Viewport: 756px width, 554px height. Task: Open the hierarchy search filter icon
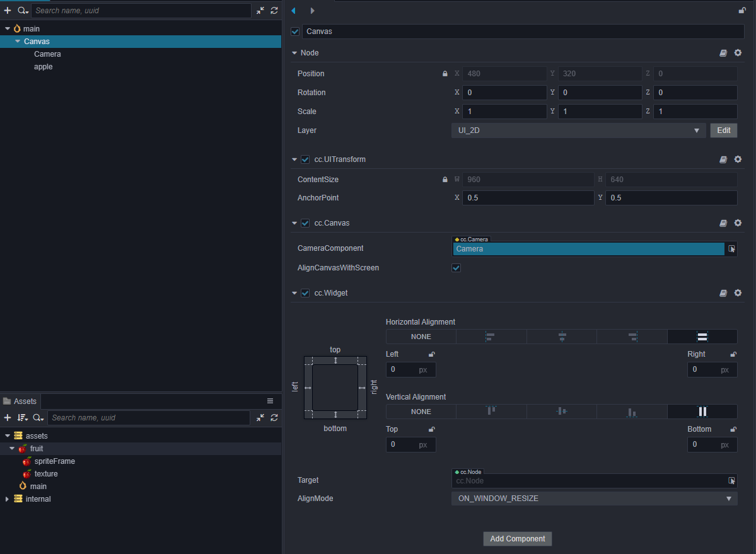point(23,10)
